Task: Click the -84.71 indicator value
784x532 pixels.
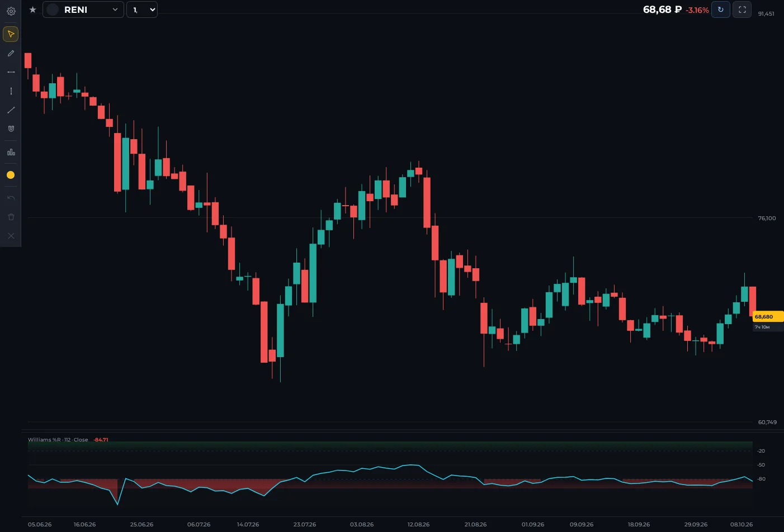Action: point(101,440)
